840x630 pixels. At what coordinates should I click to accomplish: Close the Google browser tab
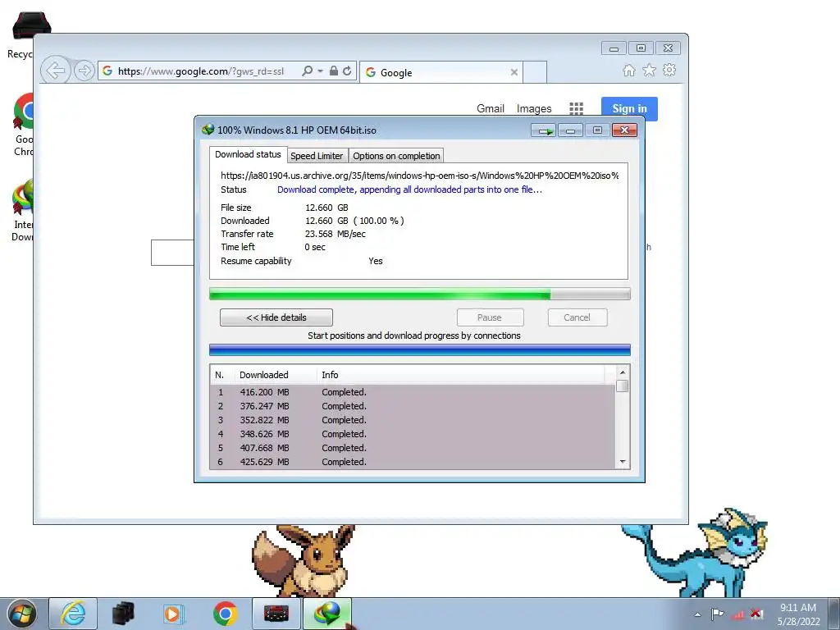click(514, 72)
